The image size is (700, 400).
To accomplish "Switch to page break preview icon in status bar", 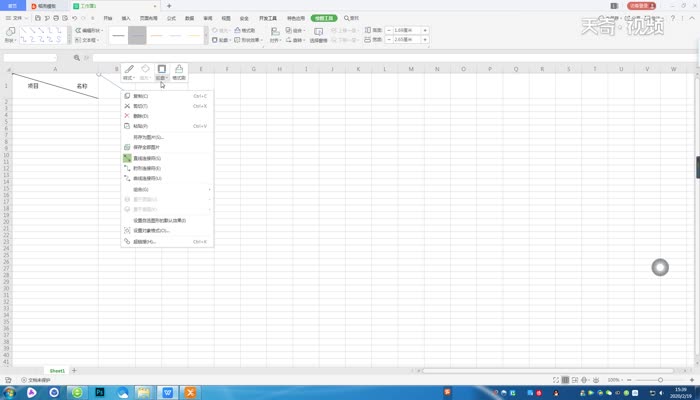I will 575,380.
